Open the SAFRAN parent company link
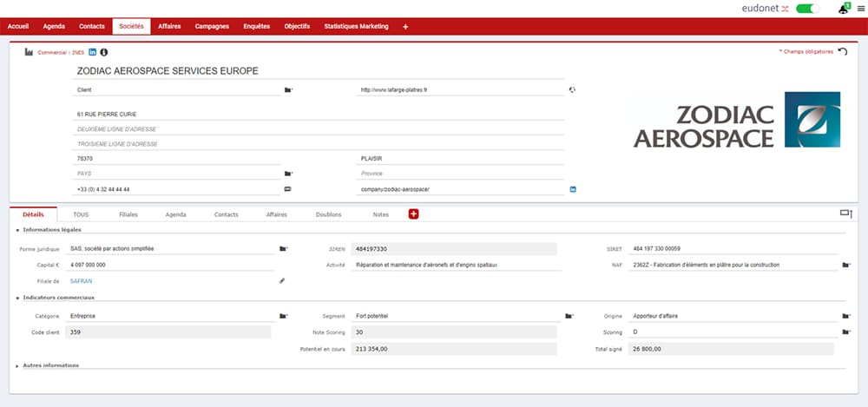Viewport: 868px width, 407px height. 80,281
